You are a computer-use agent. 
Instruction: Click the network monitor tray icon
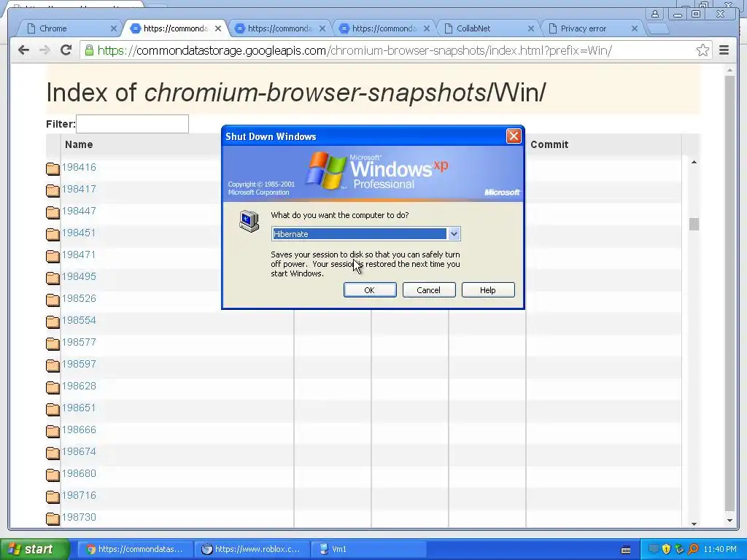[653, 549]
